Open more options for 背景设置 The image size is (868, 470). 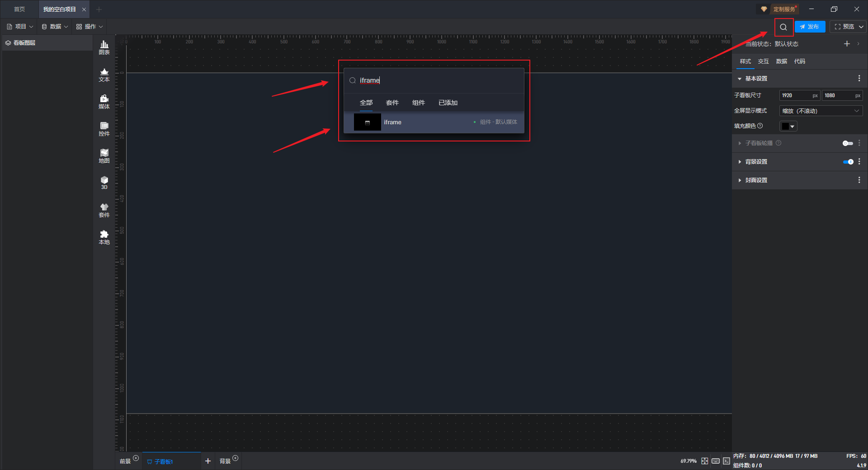(859, 162)
